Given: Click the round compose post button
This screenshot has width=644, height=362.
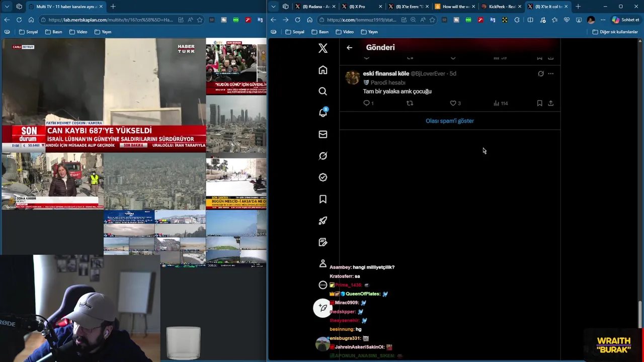Looking at the screenshot, I should point(323,308).
